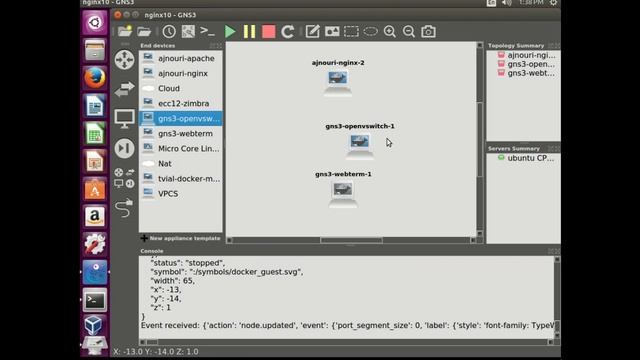
Task: Open LibreOffice Writer from the dock
Action: pyautogui.click(x=95, y=106)
